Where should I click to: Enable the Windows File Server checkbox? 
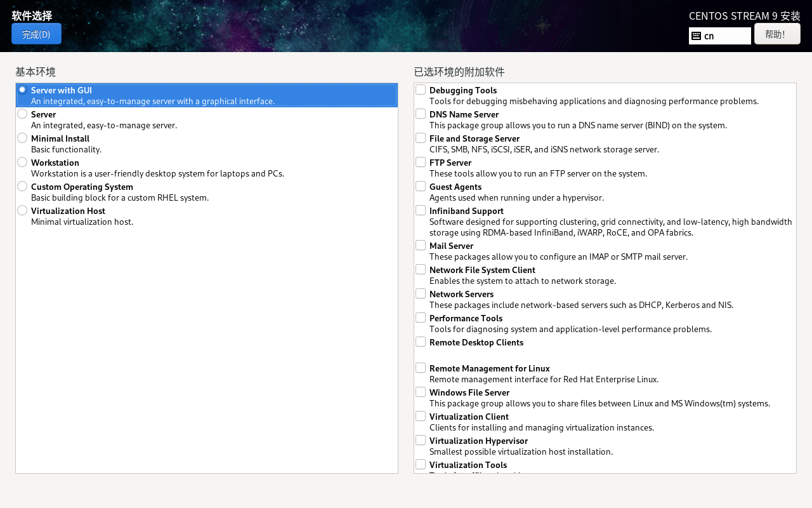point(421,392)
